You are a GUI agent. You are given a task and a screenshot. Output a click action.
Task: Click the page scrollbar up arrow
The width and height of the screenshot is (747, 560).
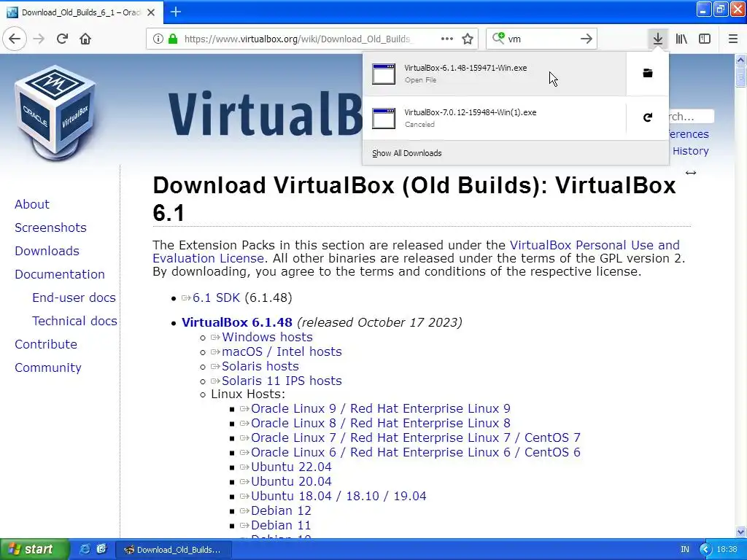coord(740,60)
